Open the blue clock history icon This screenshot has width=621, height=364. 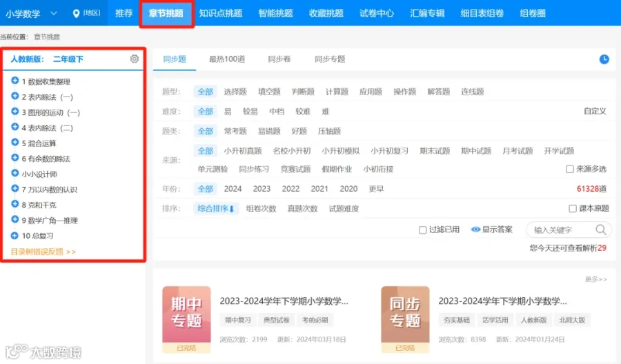[x=604, y=59]
